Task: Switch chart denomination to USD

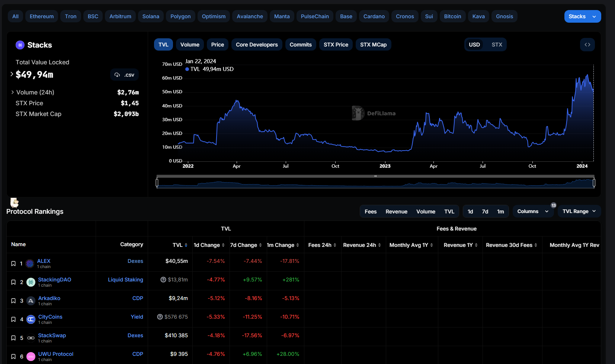Action: pyautogui.click(x=474, y=45)
